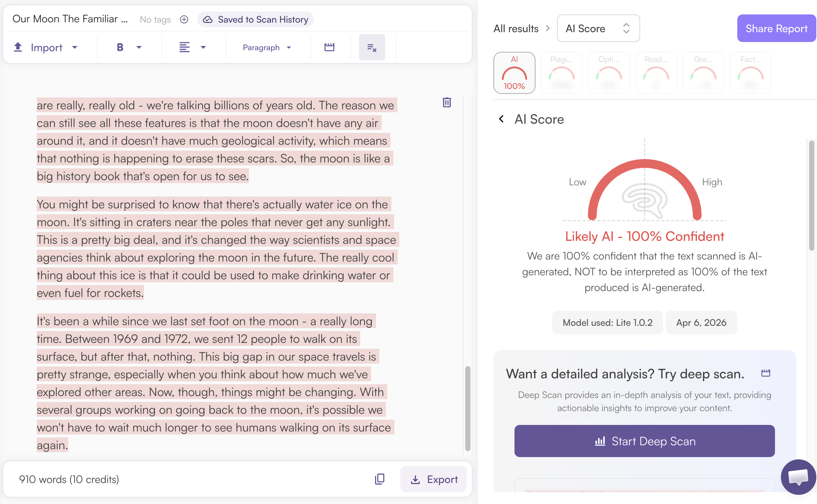This screenshot has height=504, width=817.
Task: Select the AI 100% score tab
Action: (x=514, y=73)
